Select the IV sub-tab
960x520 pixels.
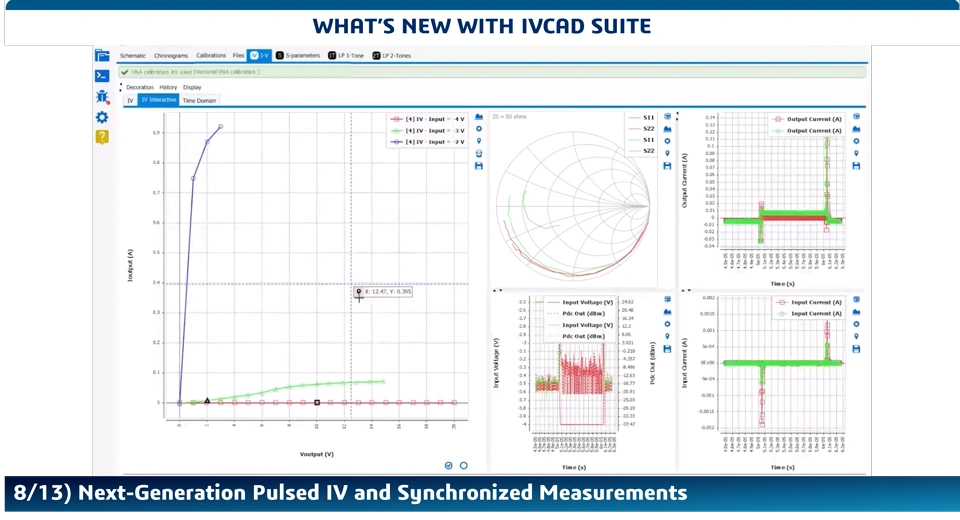tap(130, 100)
